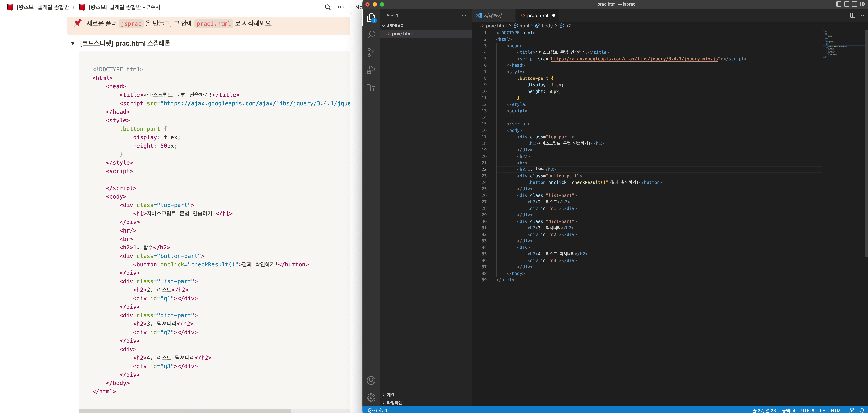Viewport: 868px width, 413px height.
Task: Open the Run and Debug view
Action: 371,70
